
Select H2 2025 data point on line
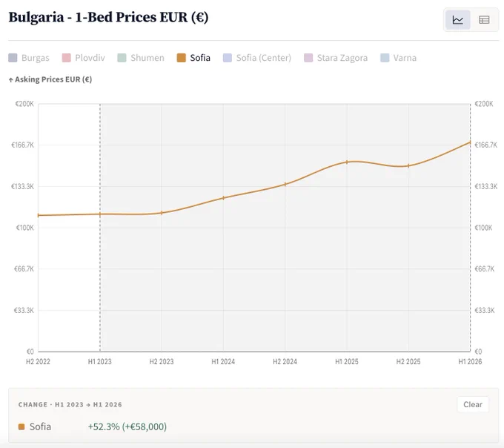pos(408,166)
